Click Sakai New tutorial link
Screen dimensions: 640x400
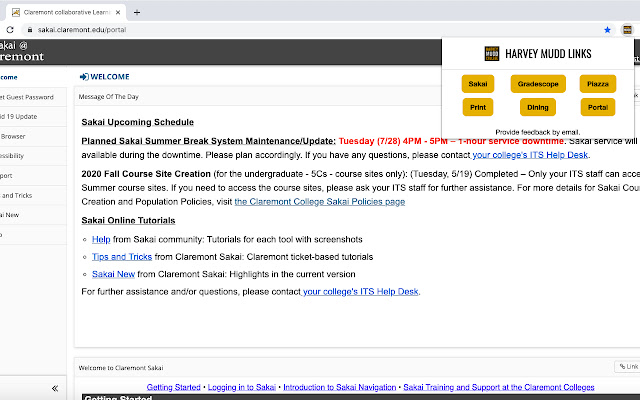(113, 274)
